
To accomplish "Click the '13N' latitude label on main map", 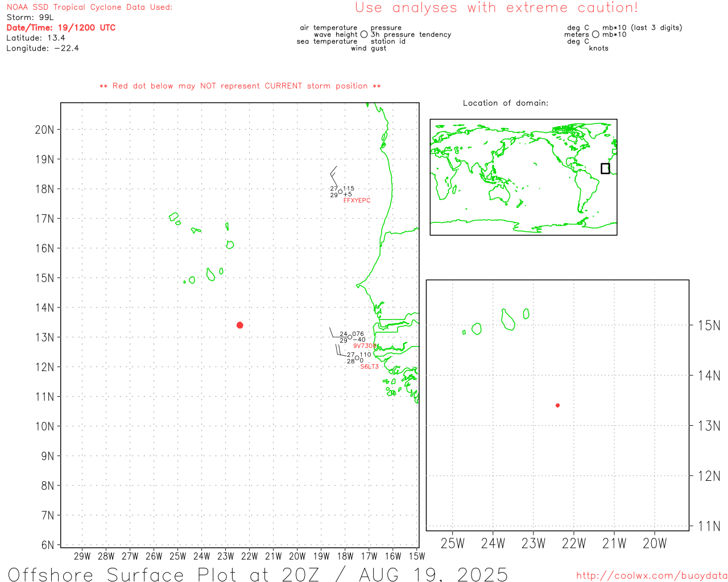I will coord(44,337).
